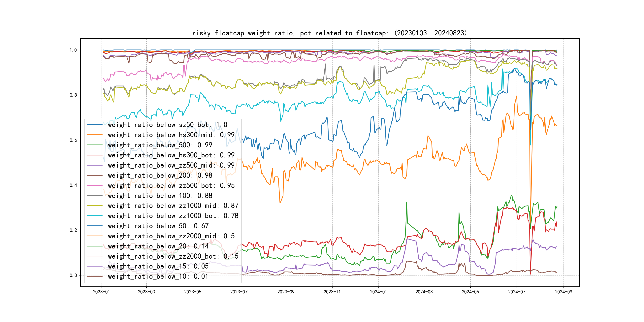
Task: Click the 0.4 y-axis tick label
Action: (x=73, y=185)
